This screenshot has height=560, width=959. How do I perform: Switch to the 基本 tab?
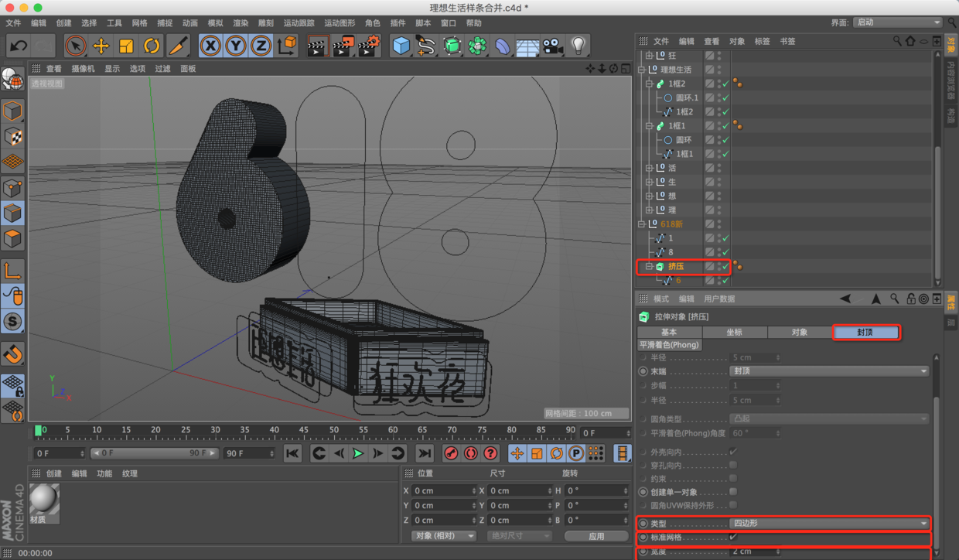669,332
